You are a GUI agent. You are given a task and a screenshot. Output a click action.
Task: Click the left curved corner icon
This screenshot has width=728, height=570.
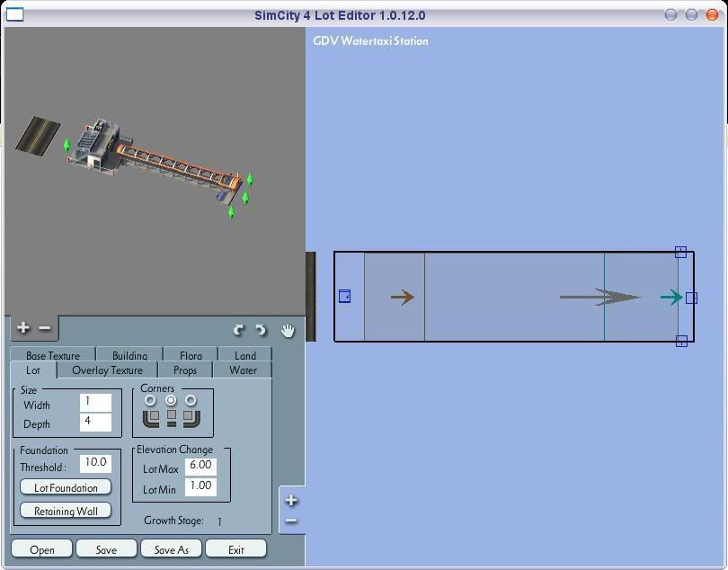point(151,418)
